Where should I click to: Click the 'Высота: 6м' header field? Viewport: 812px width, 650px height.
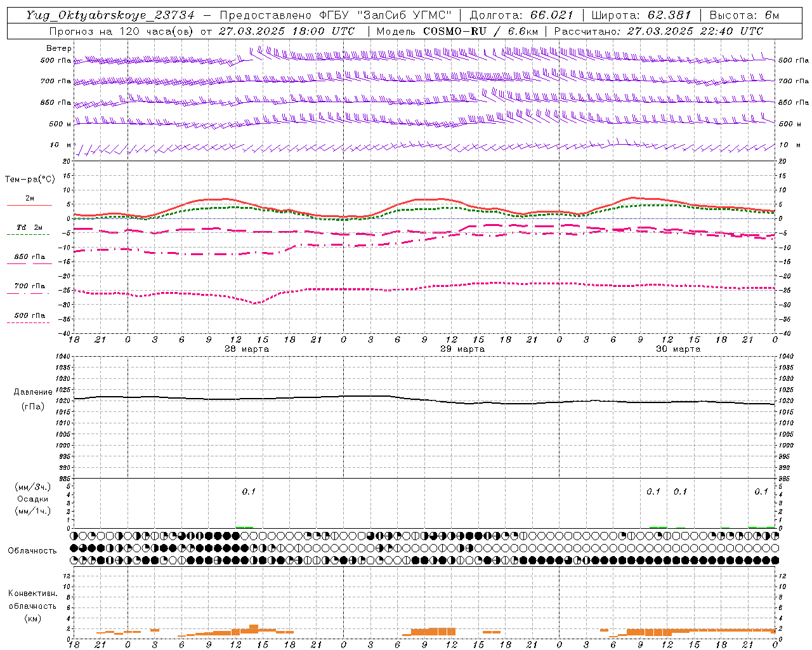[745, 15]
